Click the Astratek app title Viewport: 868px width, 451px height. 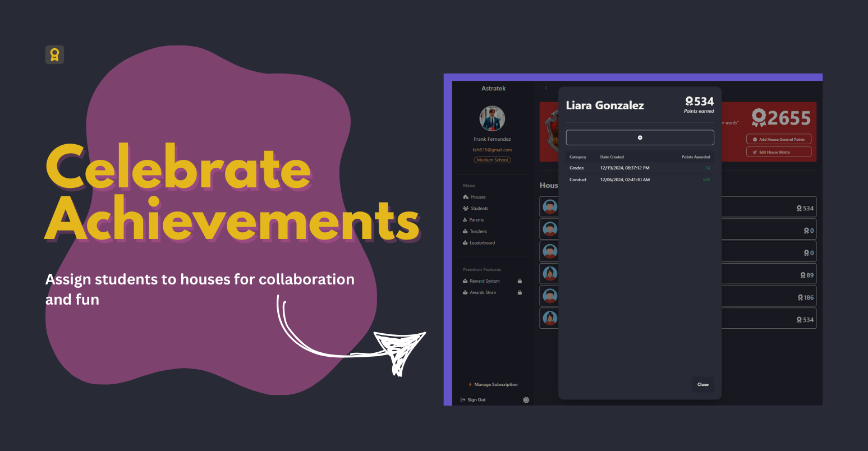(493, 88)
